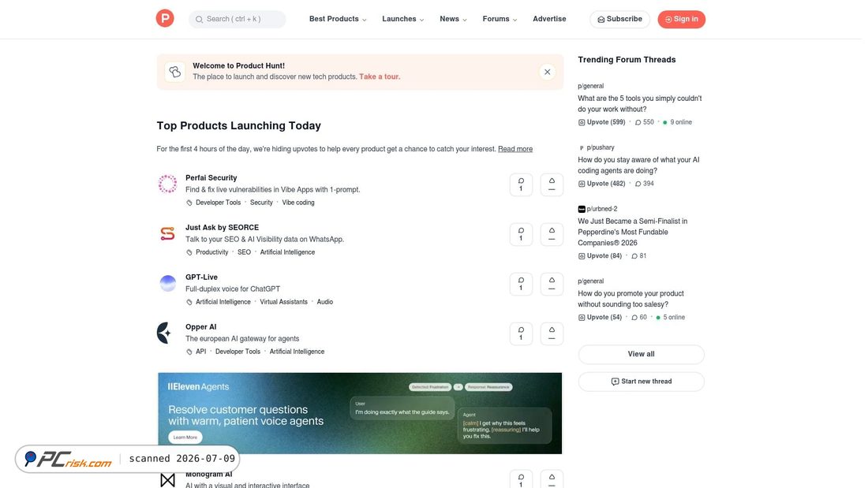View 81 comments on Pepperdine thread
This screenshot has width=868, height=488.
click(x=639, y=256)
